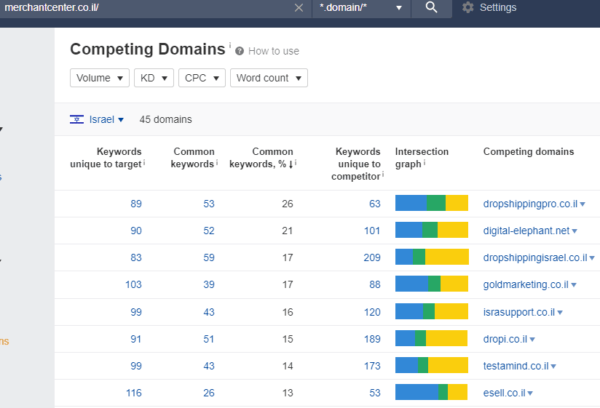
Task: Clear the URL input with X icon
Action: (299, 8)
